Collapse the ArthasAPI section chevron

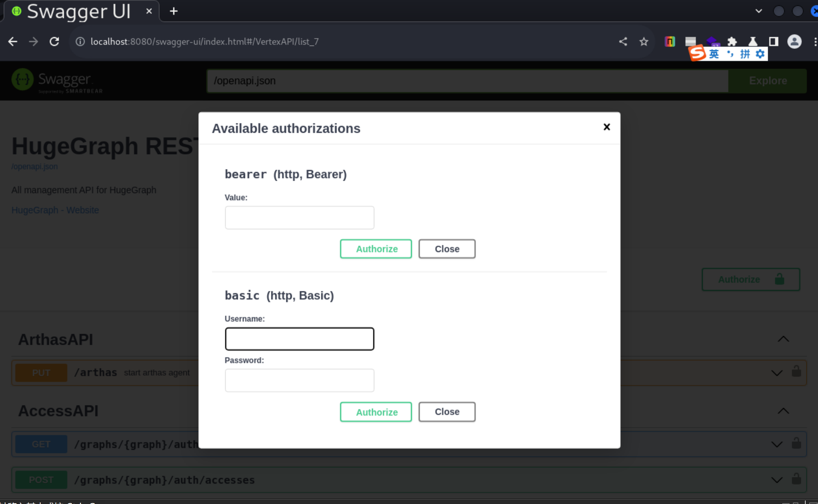pos(783,339)
